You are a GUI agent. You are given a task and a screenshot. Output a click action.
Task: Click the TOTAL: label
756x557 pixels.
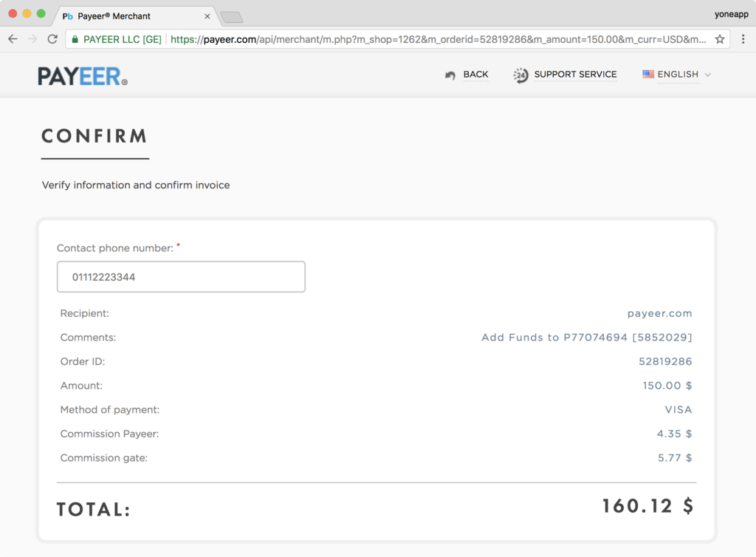(x=94, y=509)
